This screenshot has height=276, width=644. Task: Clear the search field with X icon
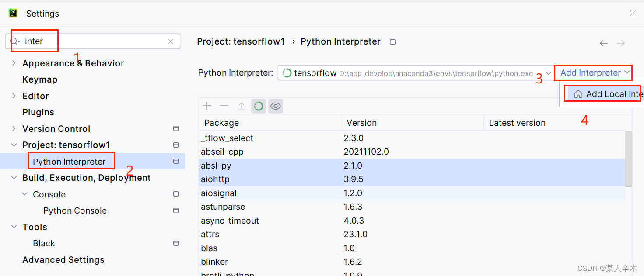pyautogui.click(x=171, y=41)
